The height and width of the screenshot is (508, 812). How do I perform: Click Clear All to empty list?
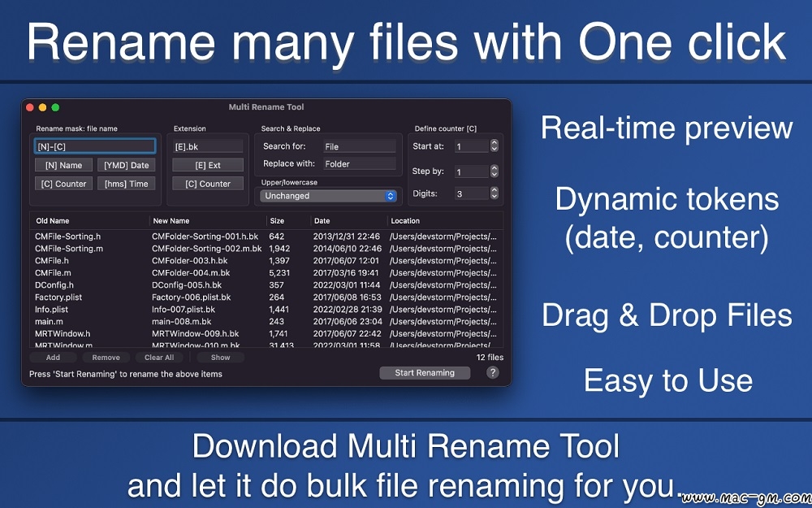(159, 357)
